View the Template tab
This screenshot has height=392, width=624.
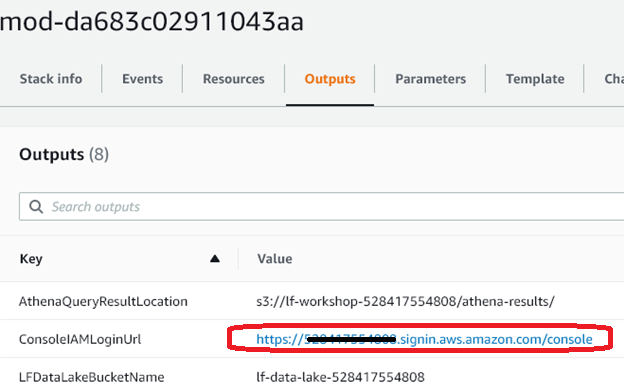(535, 79)
